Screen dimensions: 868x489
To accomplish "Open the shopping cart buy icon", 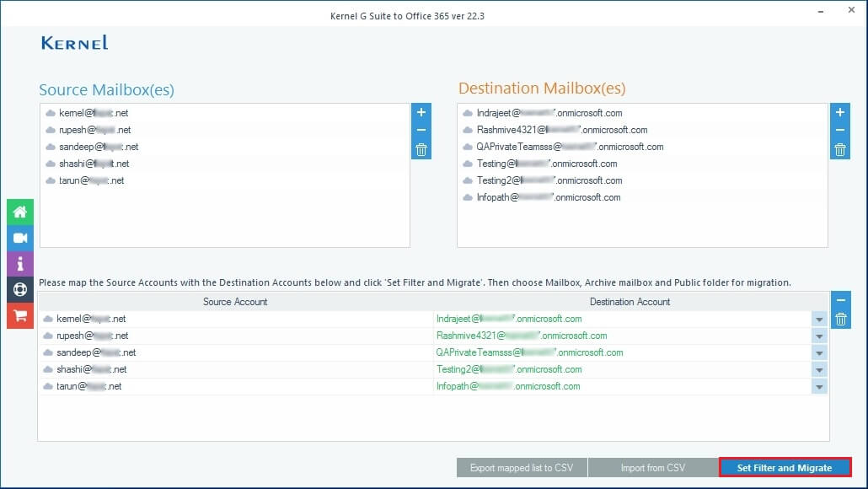I will click(20, 315).
